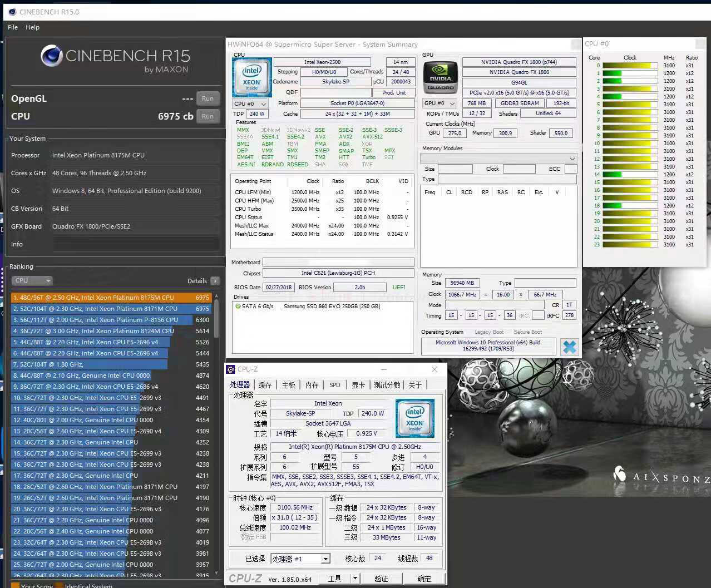
Task: Expand the Memory Modules dropdown in HWiNFO
Action: pyautogui.click(x=498, y=159)
